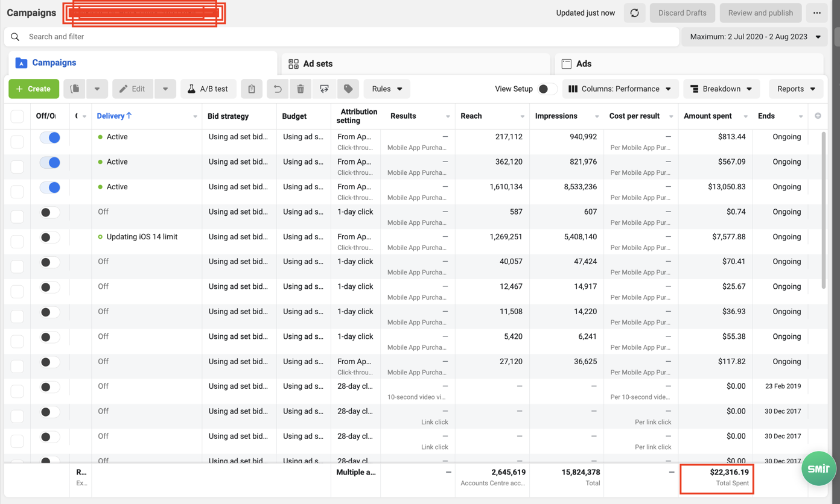This screenshot has height=504, width=840.
Task: Open the Breakdown dropdown
Action: 721,89
